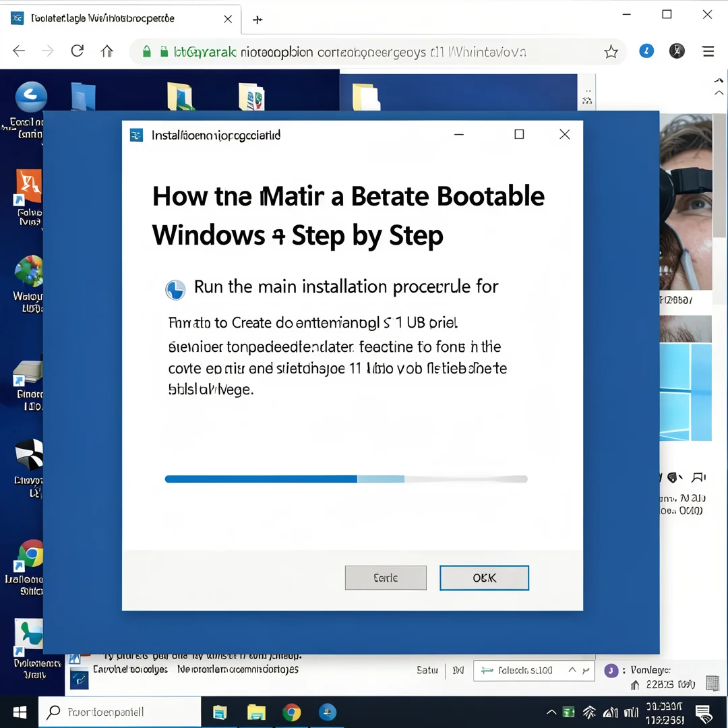Click the installer dialog title bar icon
This screenshot has width=728, height=728.
(136, 135)
